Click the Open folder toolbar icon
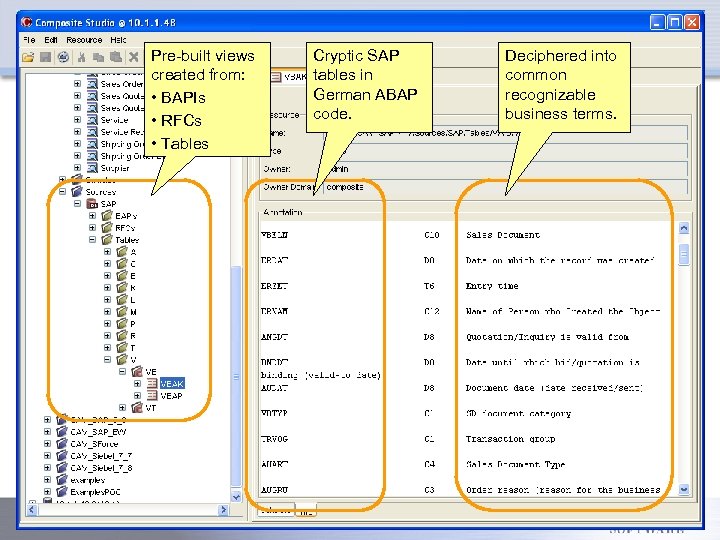 point(28,57)
